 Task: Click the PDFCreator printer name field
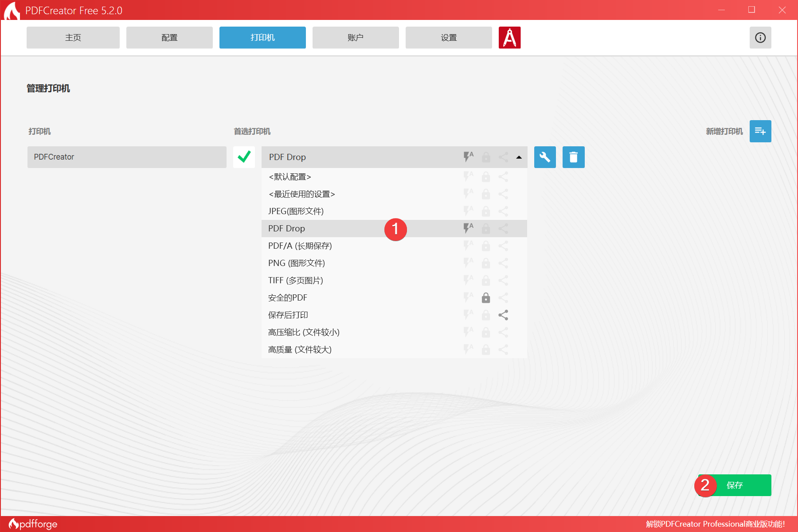click(x=127, y=157)
